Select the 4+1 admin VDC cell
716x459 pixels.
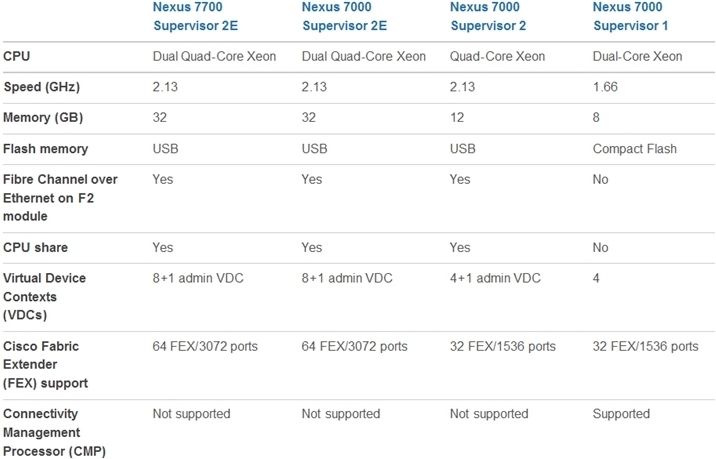495,278
